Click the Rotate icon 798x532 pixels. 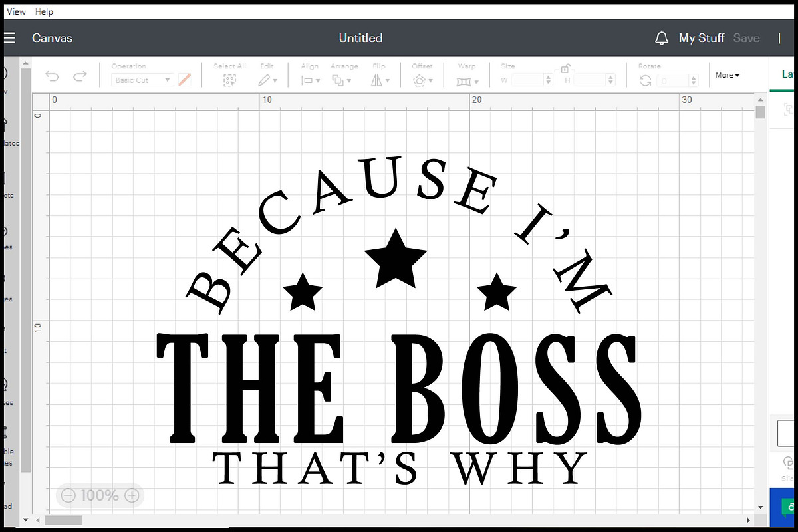tap(645, 80)
